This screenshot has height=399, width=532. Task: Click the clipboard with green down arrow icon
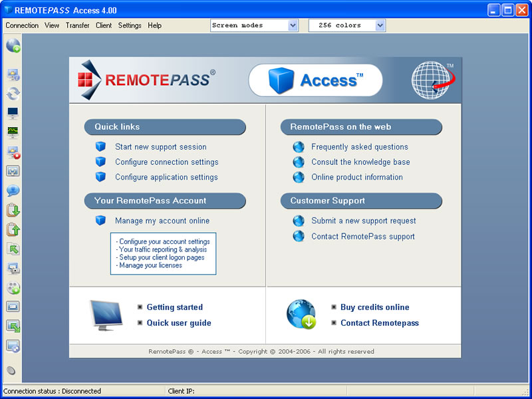(13, 210)
